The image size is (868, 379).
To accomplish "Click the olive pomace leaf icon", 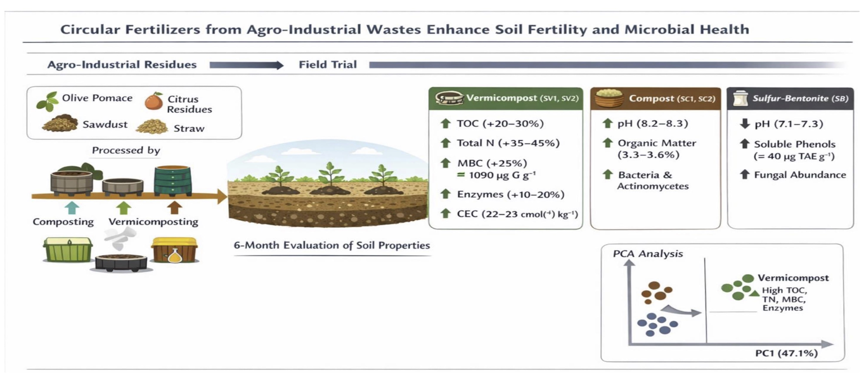I will [47, 101].
